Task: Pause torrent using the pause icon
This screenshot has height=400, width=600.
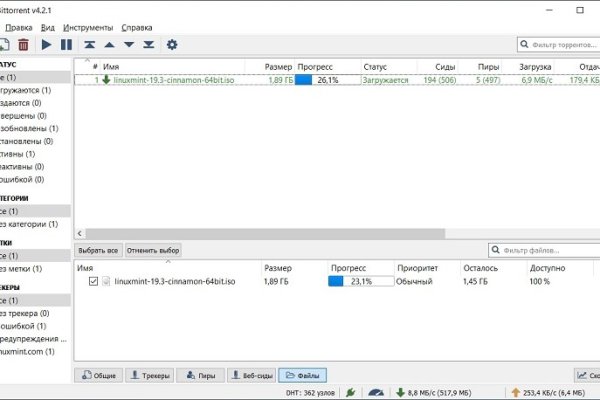Action: [x=66, y=45]
